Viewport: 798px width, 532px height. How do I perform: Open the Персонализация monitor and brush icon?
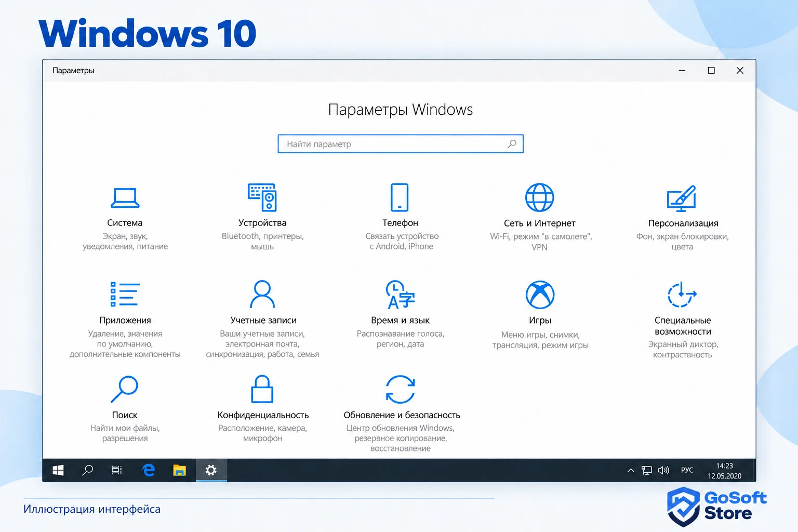[682, 198]
